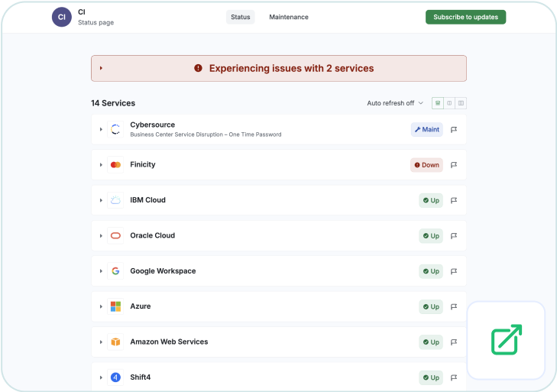Screen dimensions: 557x392
Task: Expand the Azure service row
Action: pyautogui.click(x=101, y=306)
